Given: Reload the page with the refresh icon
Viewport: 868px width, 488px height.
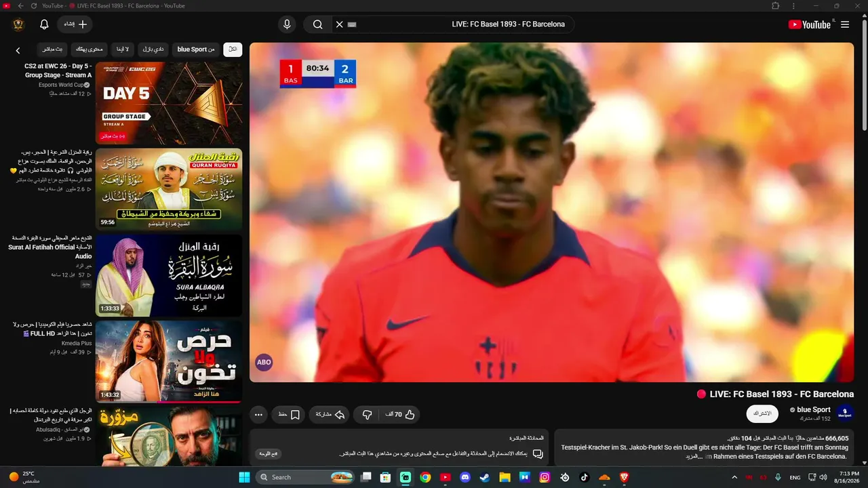Looking at the screenshot, I should pos(34,5).
